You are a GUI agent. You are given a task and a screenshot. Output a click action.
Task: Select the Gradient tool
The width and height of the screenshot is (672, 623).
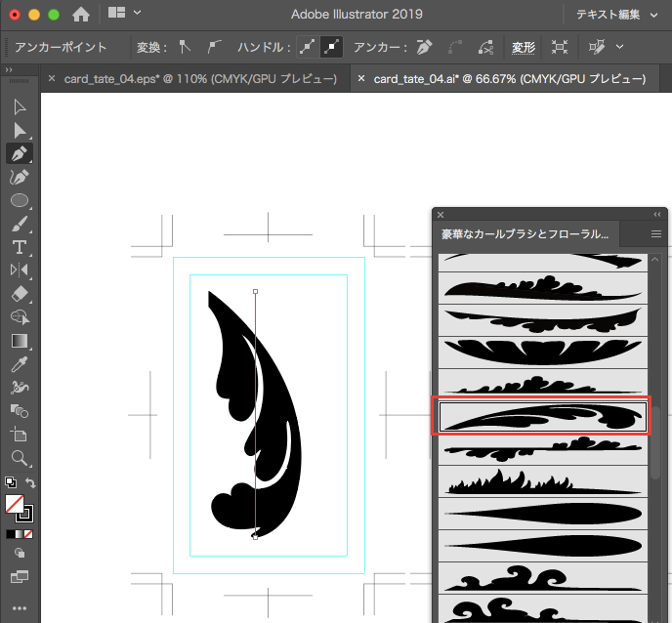(x=19, y=341)
